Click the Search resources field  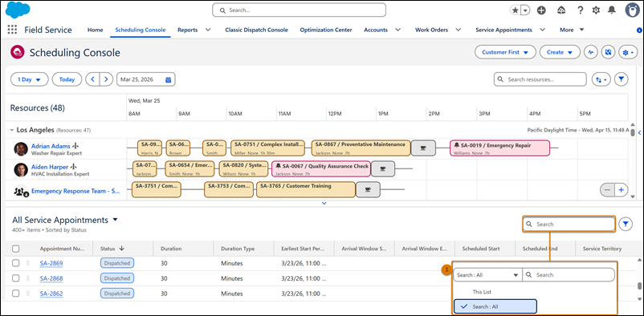pyautogui.click(x=540, y=79)
